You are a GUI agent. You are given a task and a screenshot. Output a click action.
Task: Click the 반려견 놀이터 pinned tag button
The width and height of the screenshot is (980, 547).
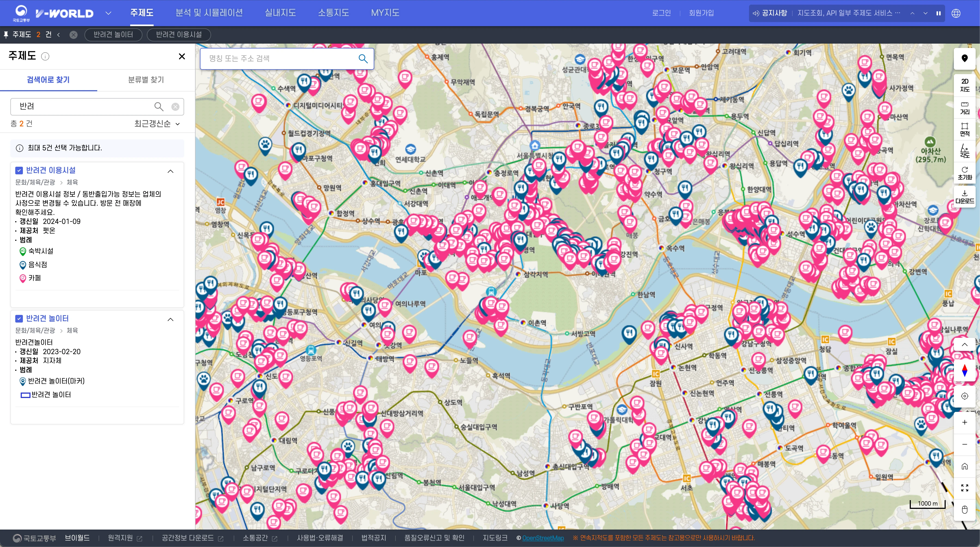click(113, 35)
